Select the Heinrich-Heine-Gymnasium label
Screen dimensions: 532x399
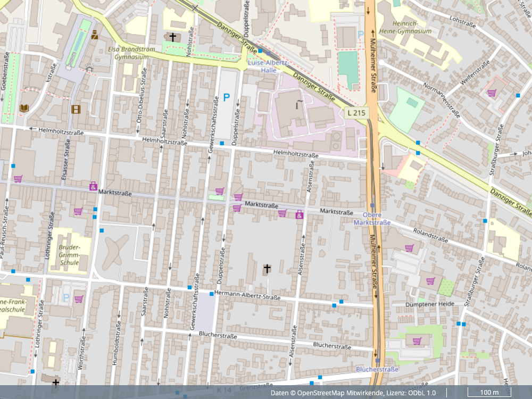[x=412, y=28]
